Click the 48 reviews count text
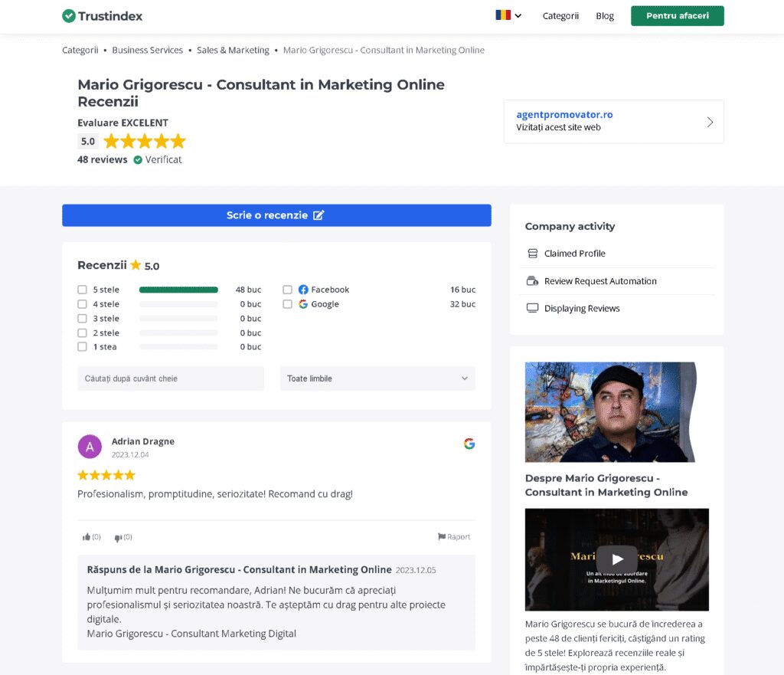This screenshot has height=675, width=784. tap(102, 159)
